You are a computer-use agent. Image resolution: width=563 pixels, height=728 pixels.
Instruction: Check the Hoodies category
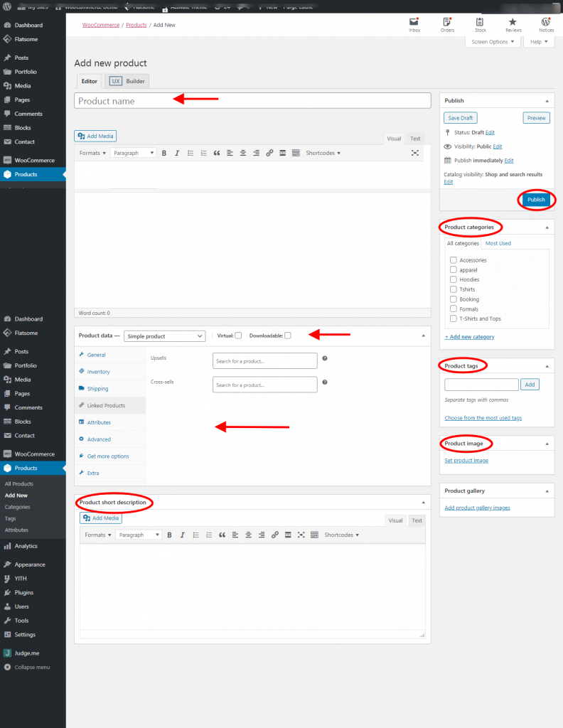coord(454,279)
